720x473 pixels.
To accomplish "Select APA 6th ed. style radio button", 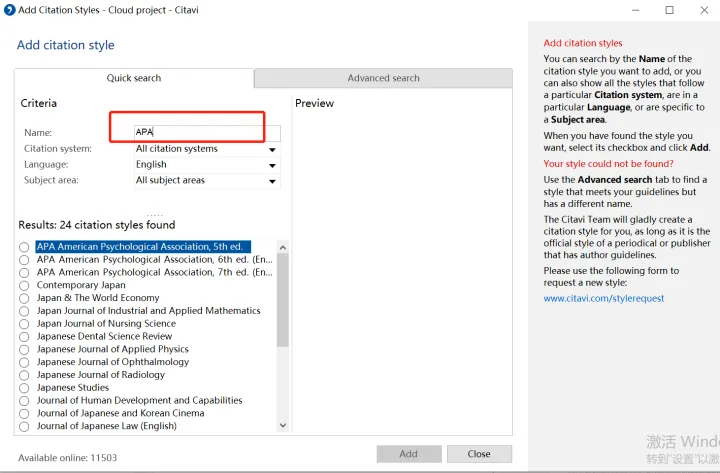I will (x=24, y=260).
